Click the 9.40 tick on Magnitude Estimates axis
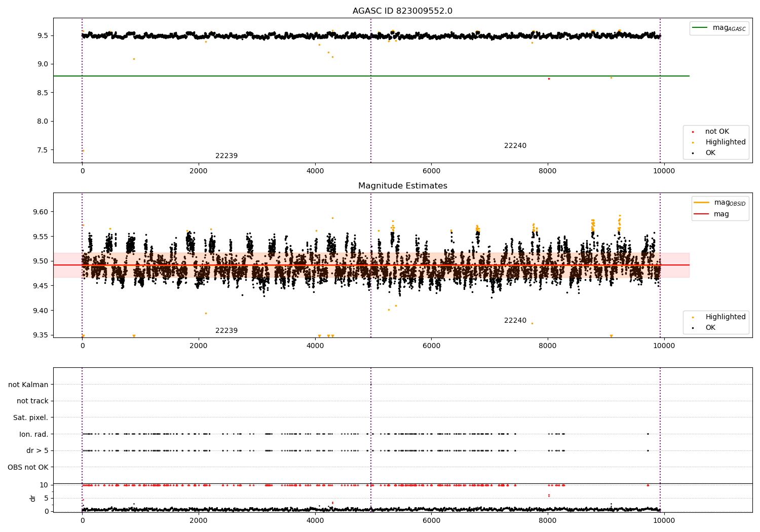 tap(41, 311)
